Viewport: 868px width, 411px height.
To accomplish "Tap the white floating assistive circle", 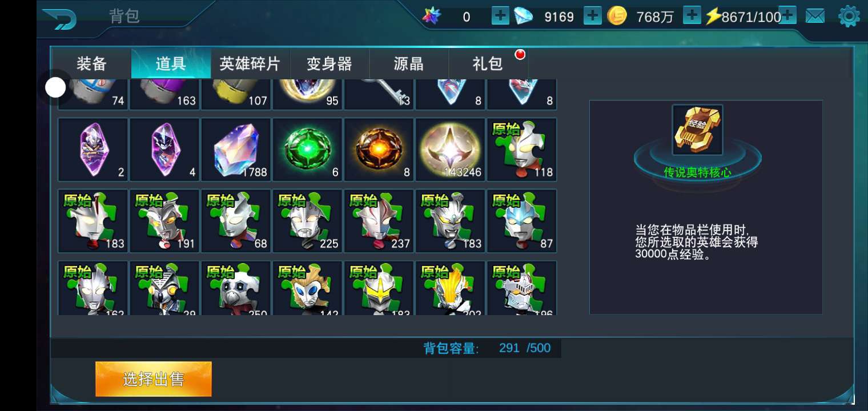I will pyautogui.click(x=55, y=87).
